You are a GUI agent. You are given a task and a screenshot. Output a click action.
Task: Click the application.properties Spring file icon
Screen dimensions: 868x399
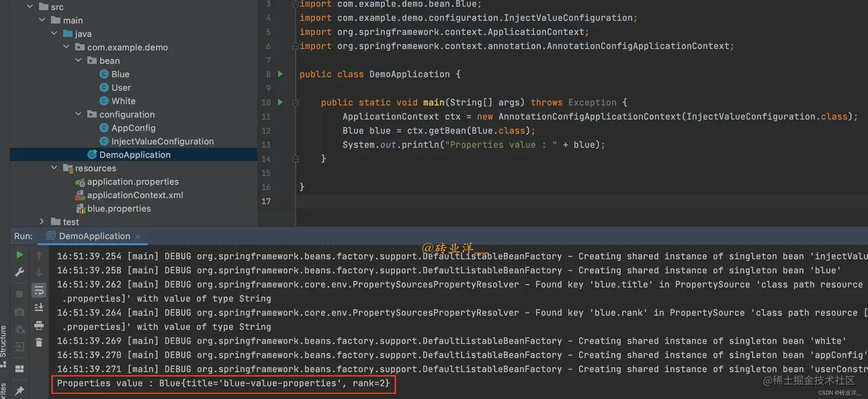tap(80, 181)
